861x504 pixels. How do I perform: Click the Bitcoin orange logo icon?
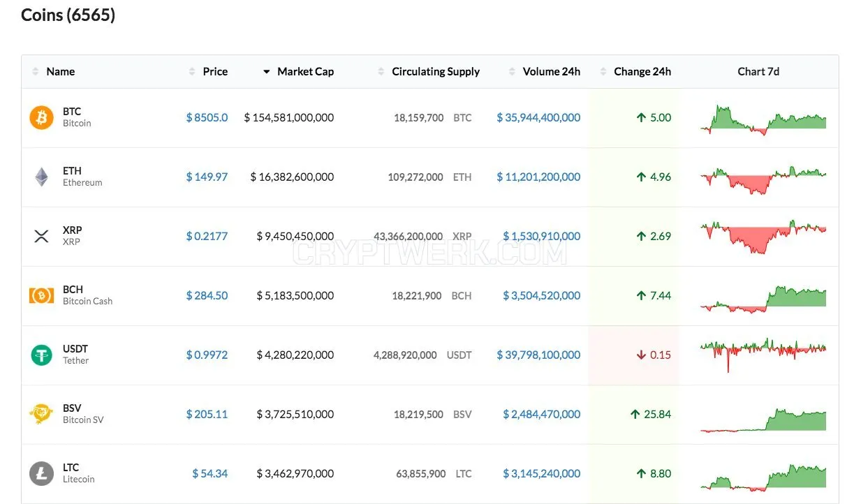[x=41, y=117]
